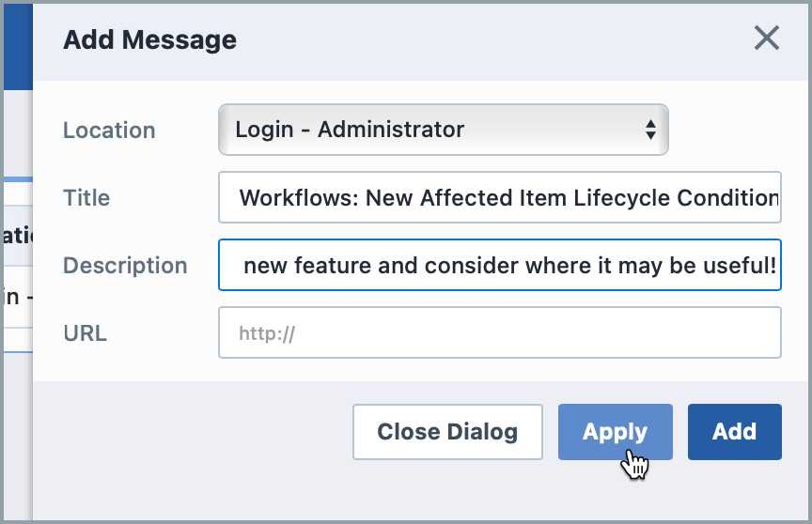Image resolution: width=812 pixels, height=524 pixels.
Task: Click the 'Add Message' dialog heading
Action: pyautogui.click(x=149, y=39)
